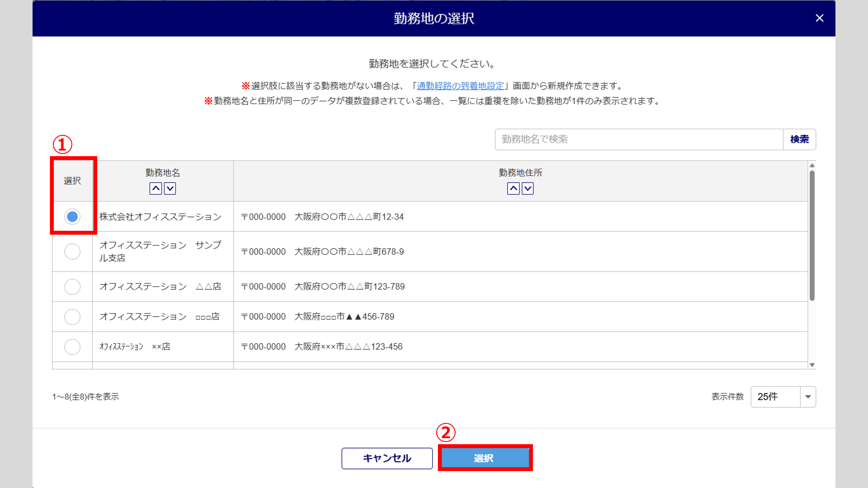Select オフィスステーション □□□店 radio button
The image size is (868, 488).
point(72,317)
